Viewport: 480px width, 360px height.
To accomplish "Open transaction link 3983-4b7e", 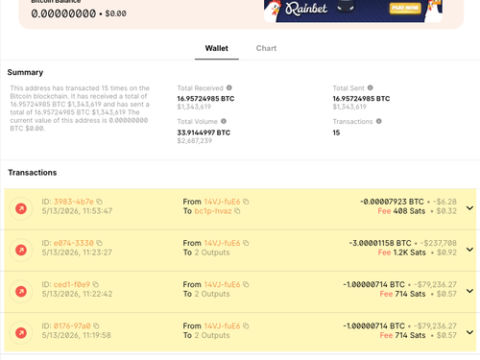I will pyautogui.click(x=74, y=202).
